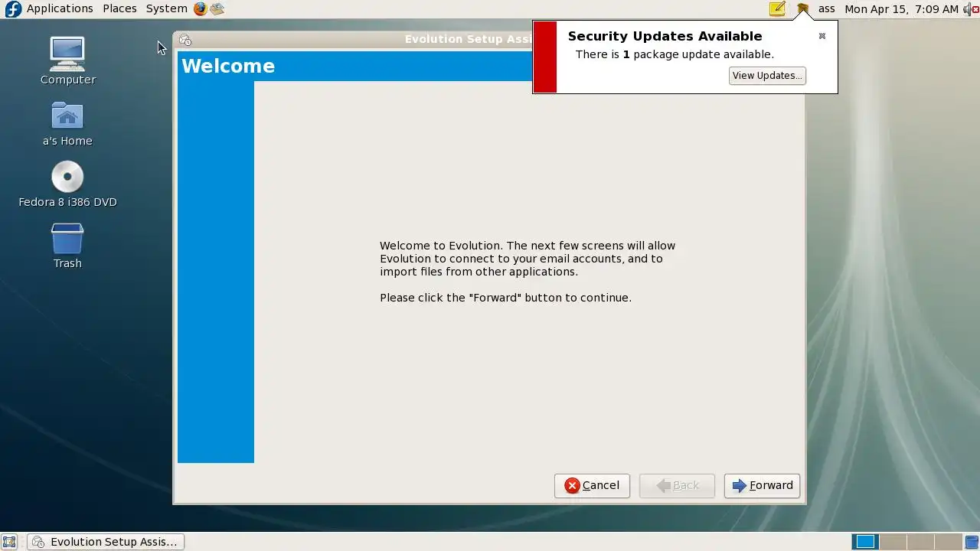The height and width of the screenshot is (551, 980).
Task: Select the Trash icon on desktop
Action: click(x=67, y=245)
